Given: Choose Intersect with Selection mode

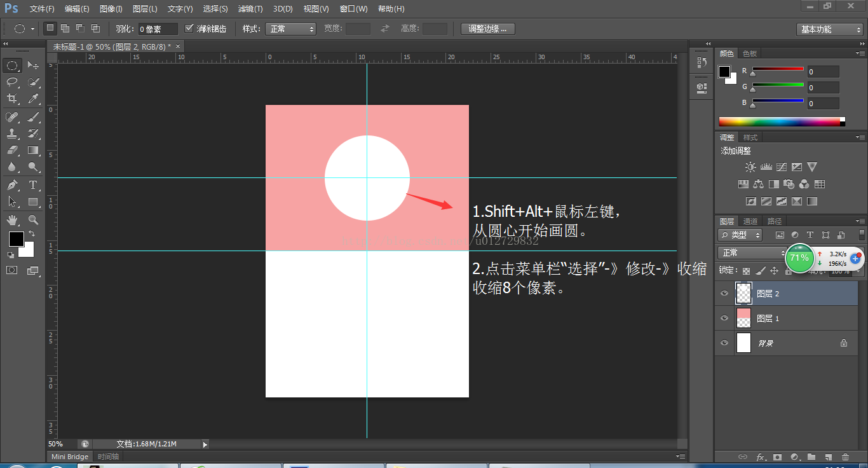Looking at the screenshot, I should pos(96,29).
